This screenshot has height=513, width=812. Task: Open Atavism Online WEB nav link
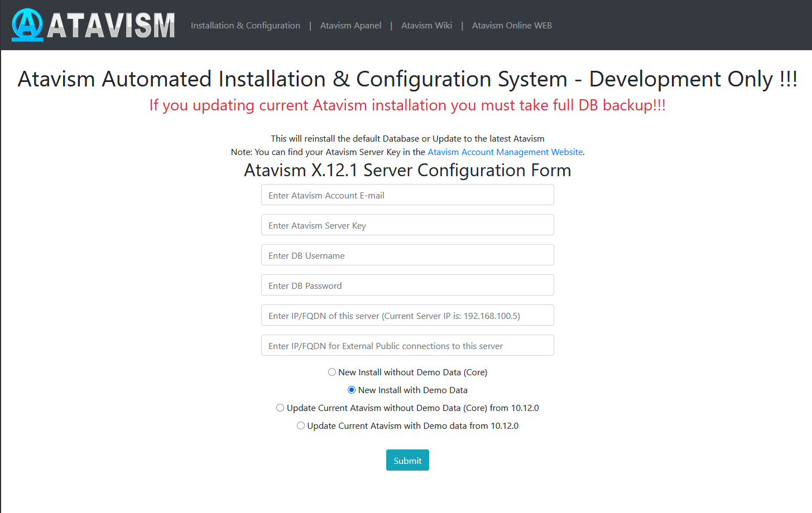tap(512, 26)
